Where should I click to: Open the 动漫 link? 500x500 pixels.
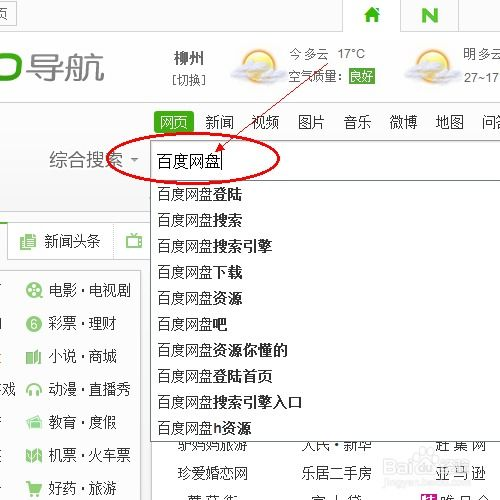63,389
